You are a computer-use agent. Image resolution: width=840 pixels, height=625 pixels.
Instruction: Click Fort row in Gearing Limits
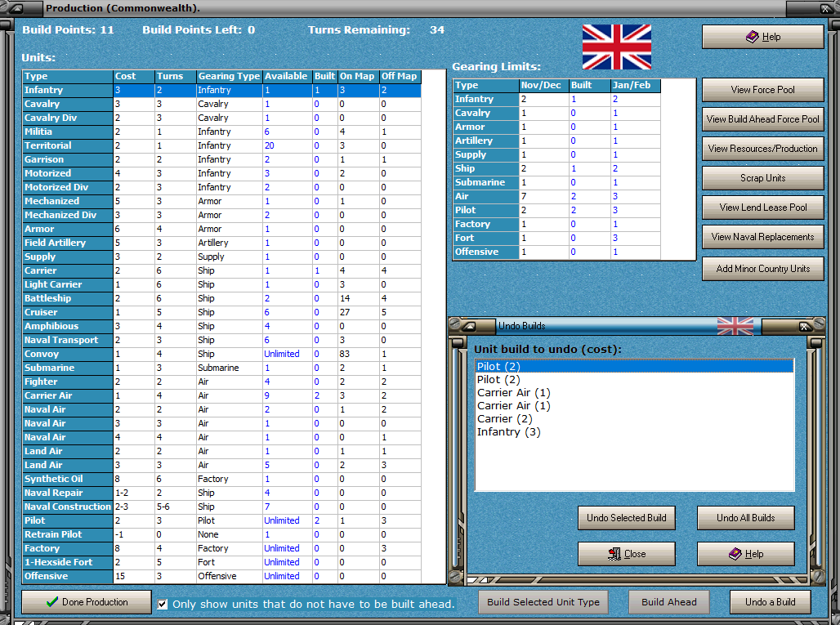point(556,238)
